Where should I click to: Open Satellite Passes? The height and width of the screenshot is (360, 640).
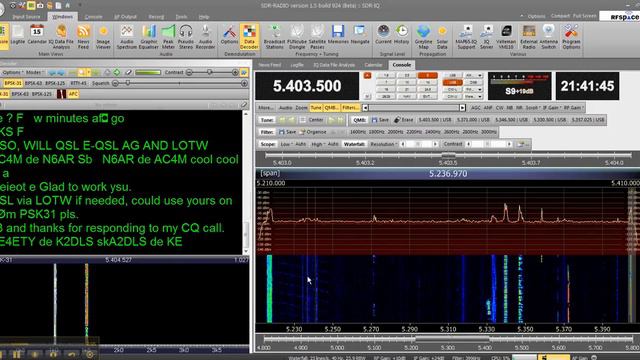click(x=317, y=36)
